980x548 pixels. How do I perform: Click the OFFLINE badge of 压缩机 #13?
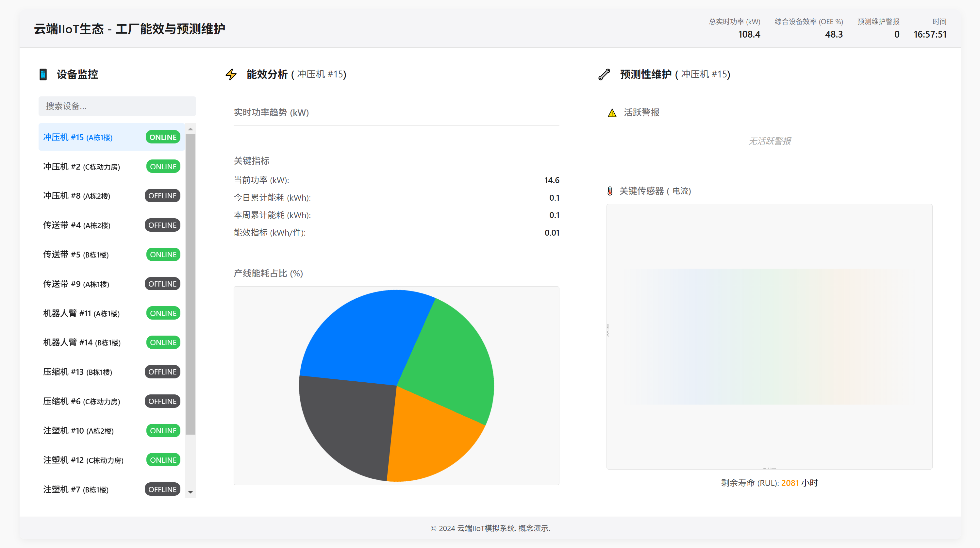[162, 372]
